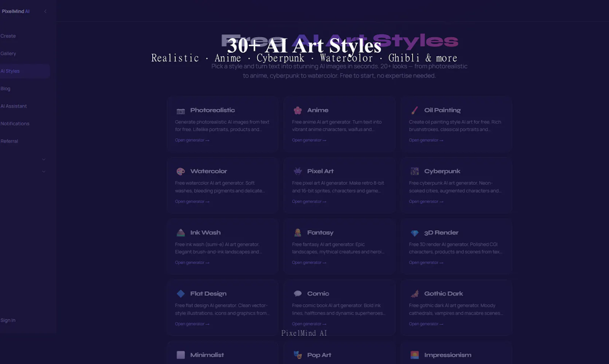The width and height of the screenshot is (609, 364).
Task: Click the Impressionism card title
Action: coord(448,355)
